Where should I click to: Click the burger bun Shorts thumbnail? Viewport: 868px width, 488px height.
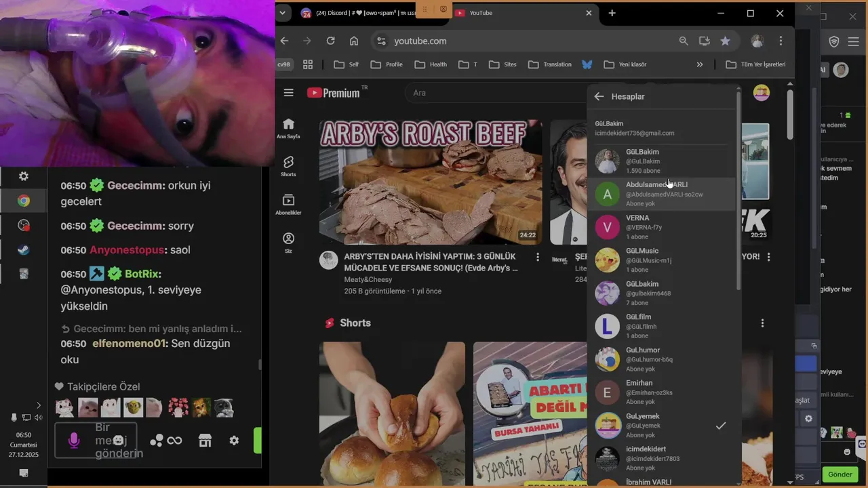393,415
